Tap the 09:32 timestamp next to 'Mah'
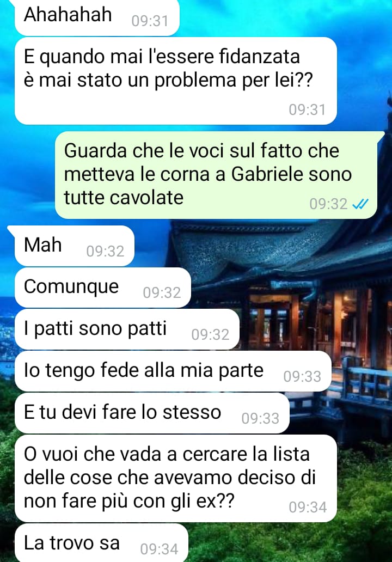 pos(105,251)
